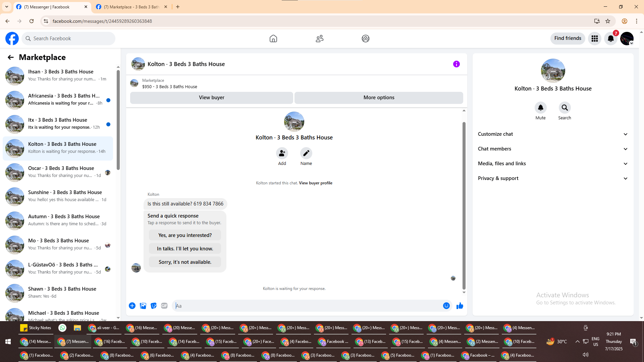The height and width of the screenshot is (362, 644).
Task: Click the Facebook logo
Action: [x=12, y=39]
